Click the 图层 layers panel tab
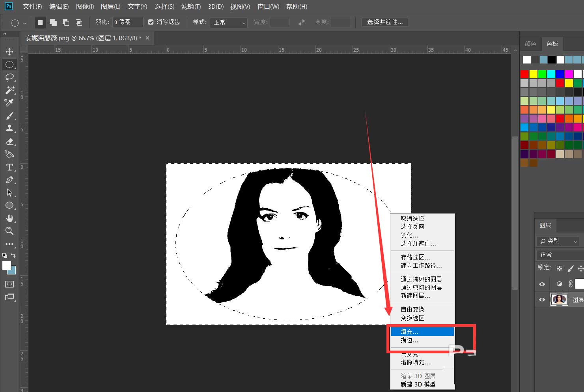The width and height of the screenshot is (584, 392). [545, 225]
